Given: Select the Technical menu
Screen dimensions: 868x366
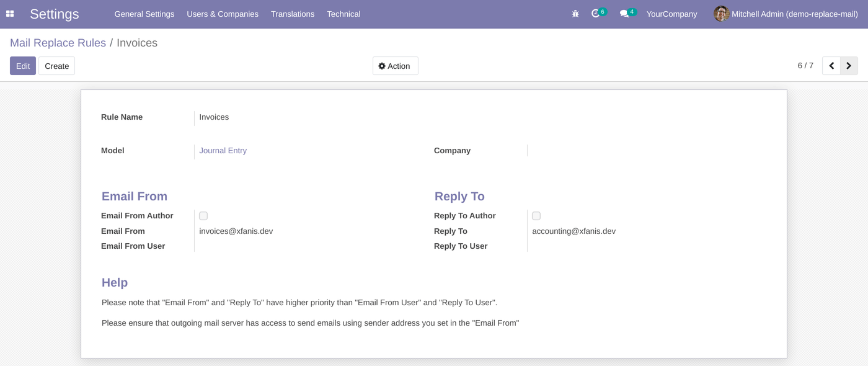Looking at the screenshot, I should (343, 14).
